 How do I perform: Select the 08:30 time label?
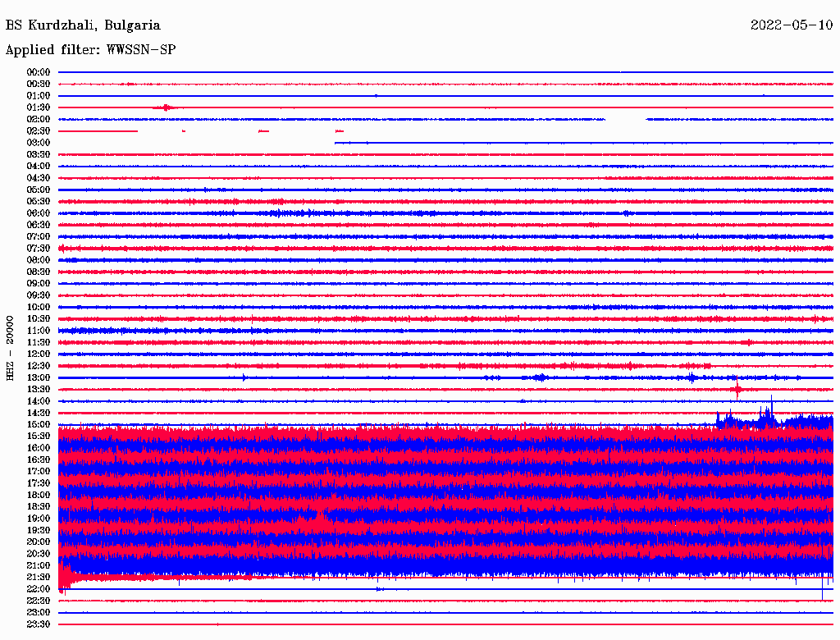[39, 272]
